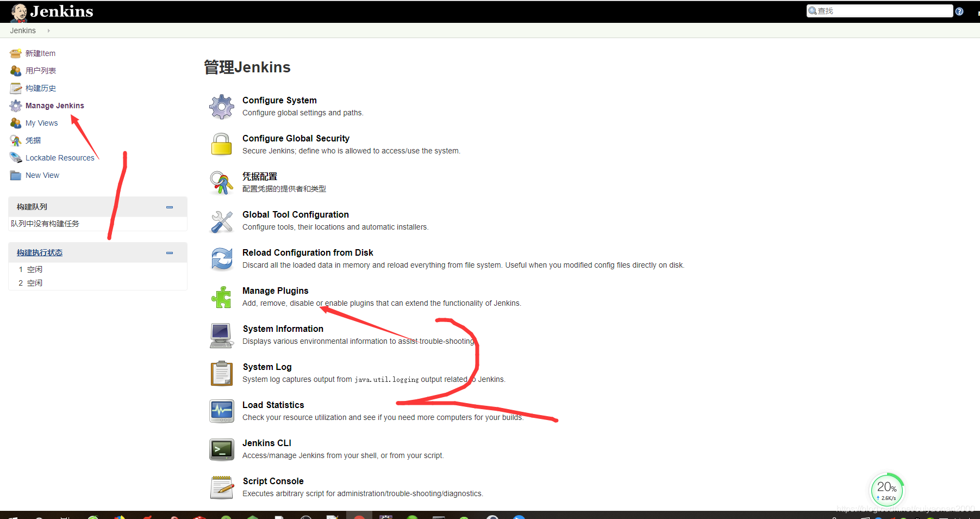Click New View in the sidebar
980x519 pixels.
[42, 175]
